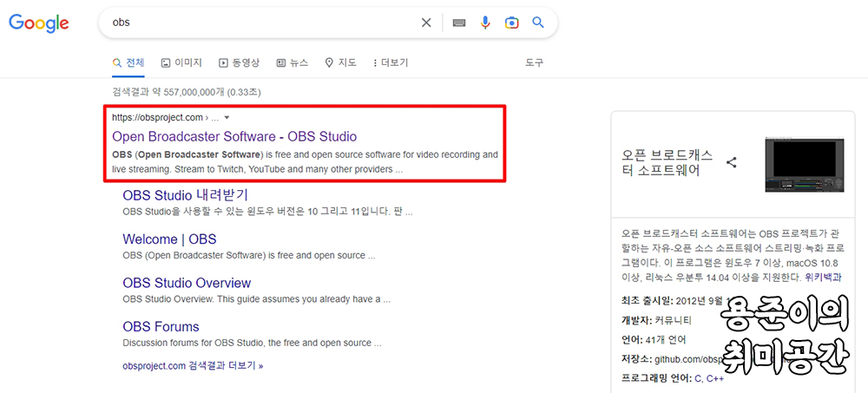Open the OBS Studio Overview link
This screenshot has width=868, height=393.
click(x=187, y=283)
